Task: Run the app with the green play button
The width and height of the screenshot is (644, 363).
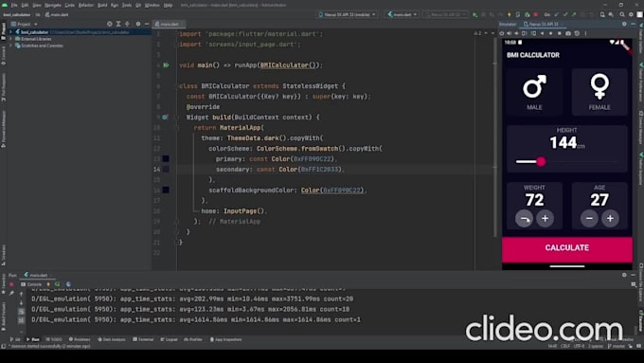Action: (474, 15)
